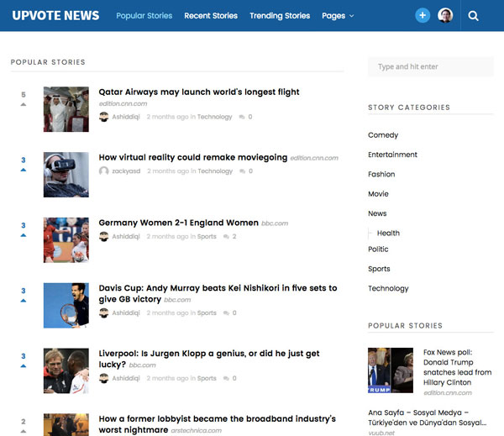Click the blue plus submit story icon
The height and width of the screenshot is (436, 504).
(x=423, y=15)
